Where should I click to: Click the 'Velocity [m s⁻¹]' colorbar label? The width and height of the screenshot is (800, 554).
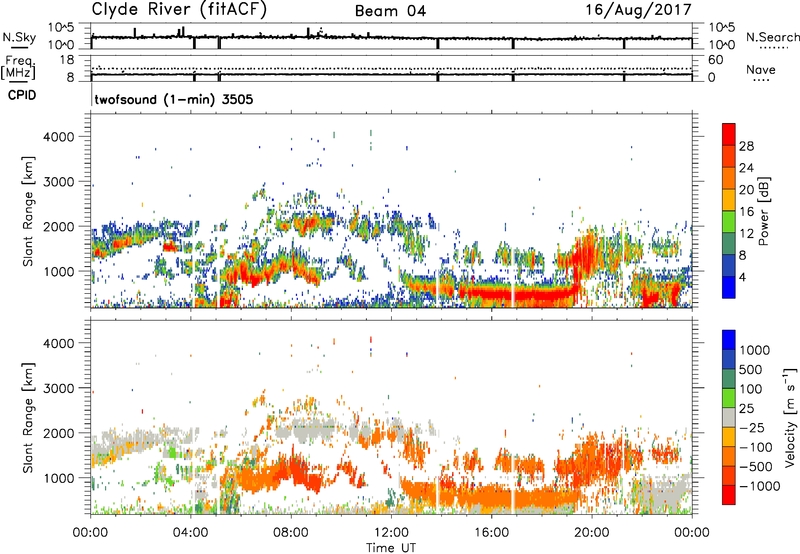point(790,417)
